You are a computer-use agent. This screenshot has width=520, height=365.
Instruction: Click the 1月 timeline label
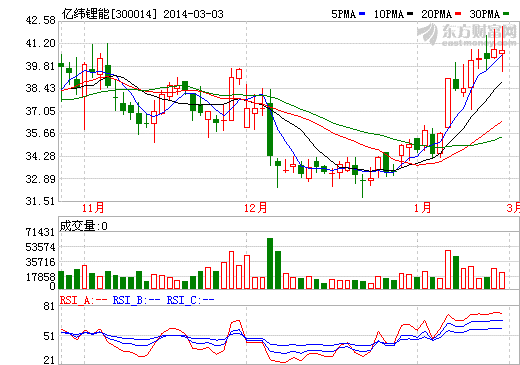pos(422,208)
